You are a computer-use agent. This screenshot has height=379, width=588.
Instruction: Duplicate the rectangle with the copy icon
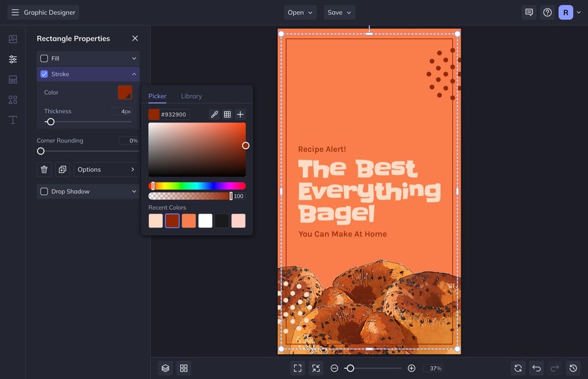(62, 169)
